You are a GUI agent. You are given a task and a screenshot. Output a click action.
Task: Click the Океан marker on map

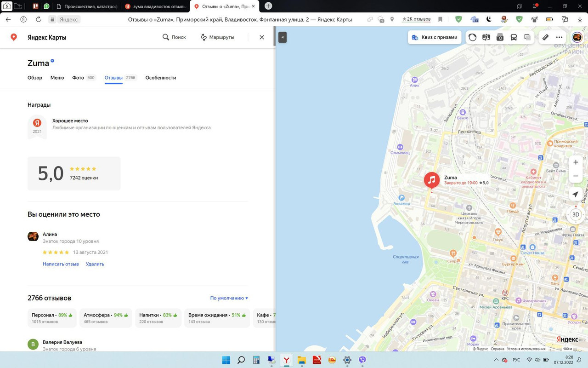(433, 295)
